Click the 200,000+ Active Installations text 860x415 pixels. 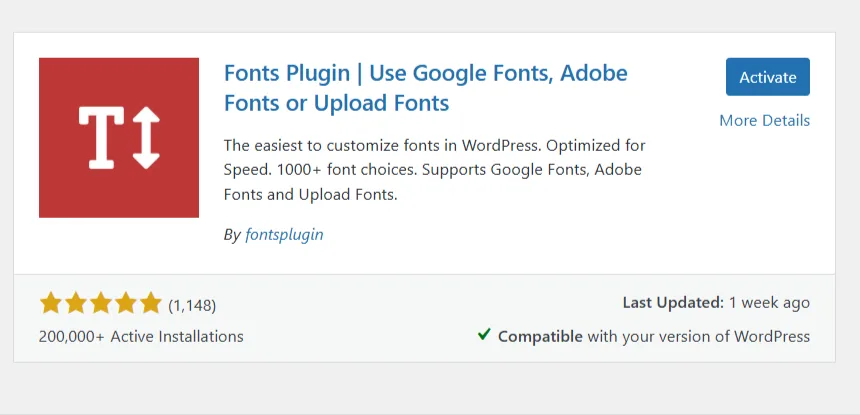(141, 336)
